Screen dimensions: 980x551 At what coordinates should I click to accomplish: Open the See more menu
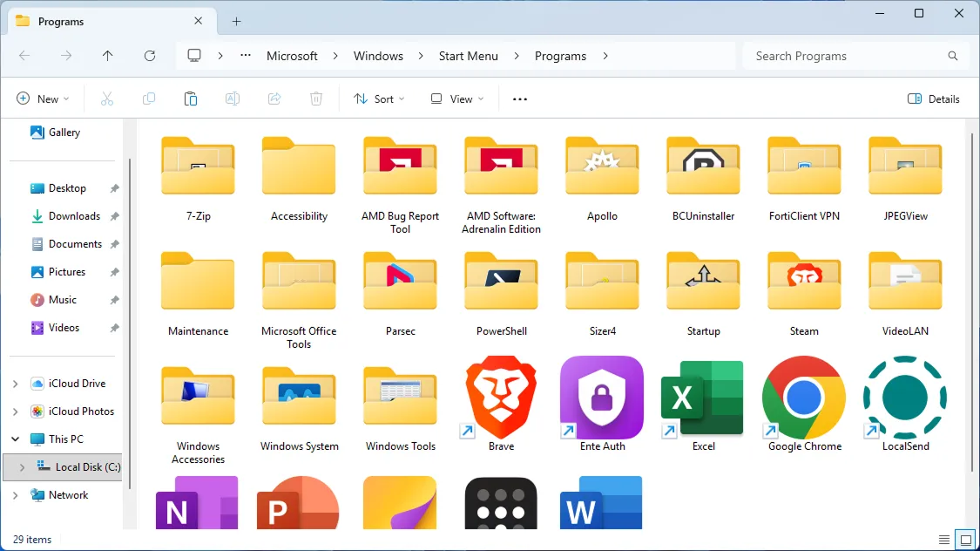519,99
